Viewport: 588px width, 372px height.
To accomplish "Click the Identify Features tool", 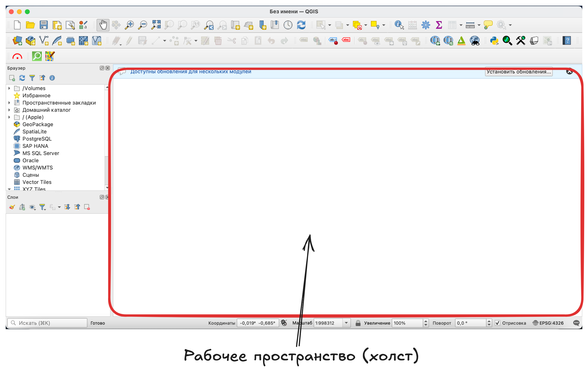I will tap(399, 25).
